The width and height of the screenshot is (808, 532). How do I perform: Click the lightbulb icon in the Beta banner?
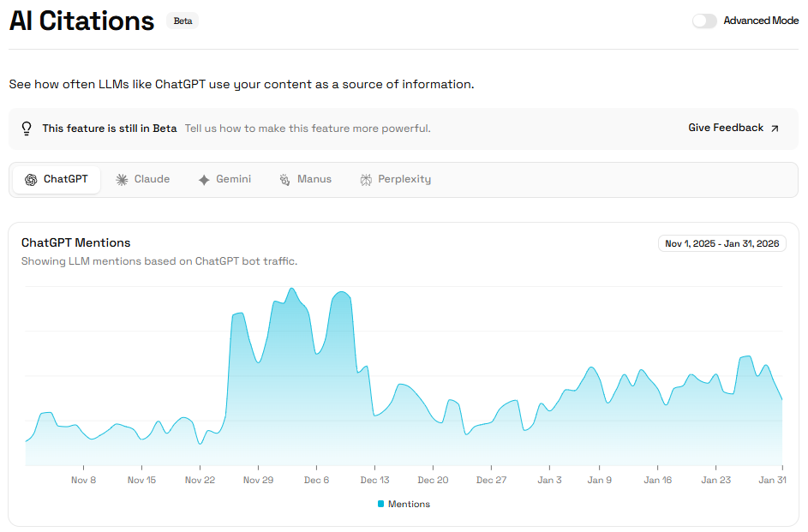(27, 128)
